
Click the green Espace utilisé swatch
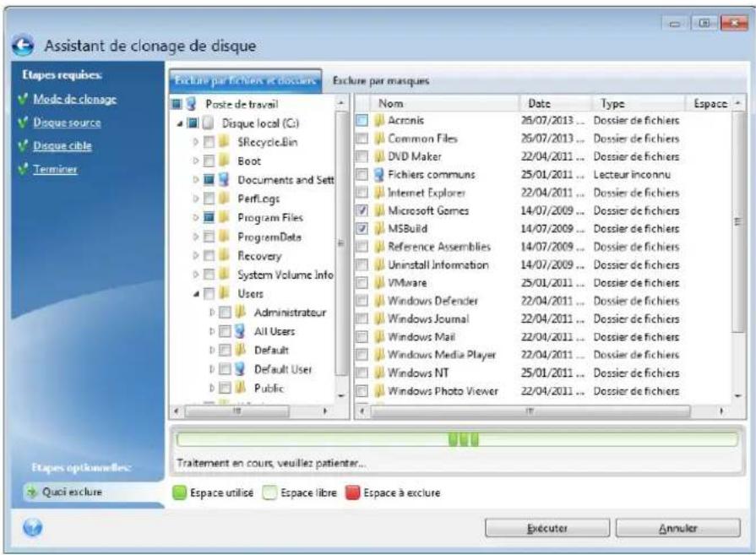click(x=179, y=492)
